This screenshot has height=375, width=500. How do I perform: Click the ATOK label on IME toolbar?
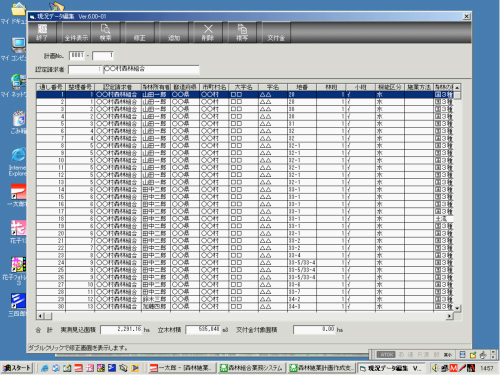click(x=386, y=355)
